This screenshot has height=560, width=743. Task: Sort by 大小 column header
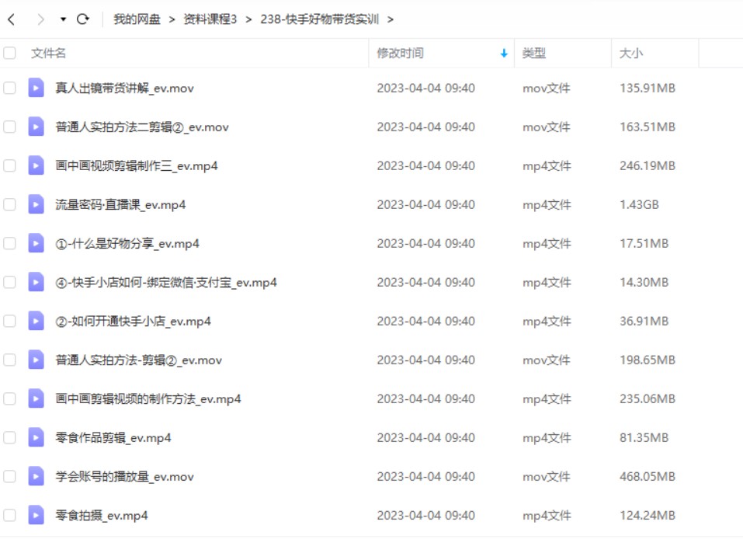[x=631, y=53]
